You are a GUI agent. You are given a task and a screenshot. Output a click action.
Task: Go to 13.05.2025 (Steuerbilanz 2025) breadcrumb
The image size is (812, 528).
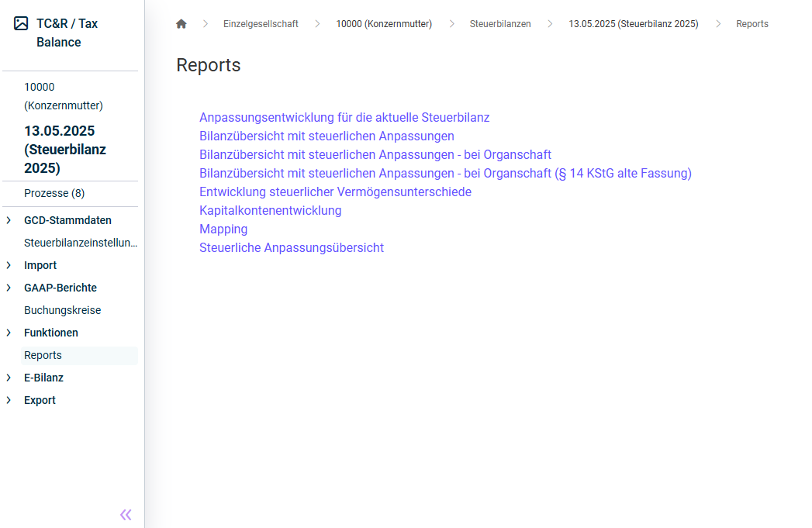point(634,24)
